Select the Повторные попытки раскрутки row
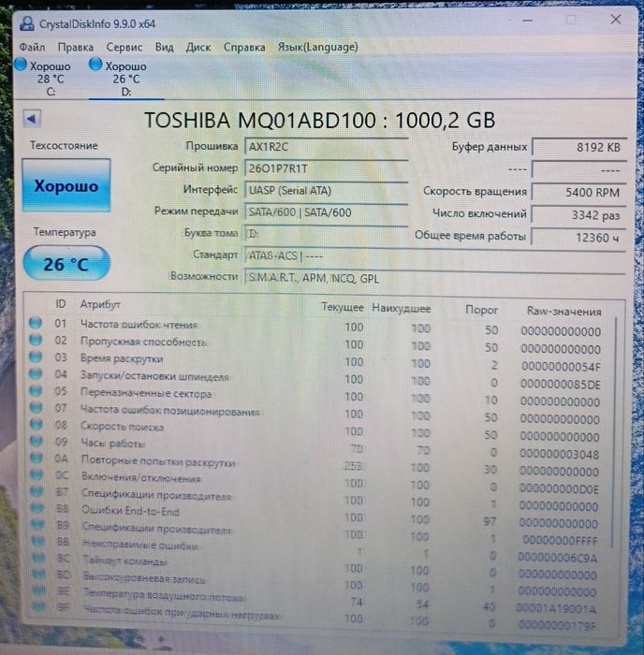 [x=317, y=464]
